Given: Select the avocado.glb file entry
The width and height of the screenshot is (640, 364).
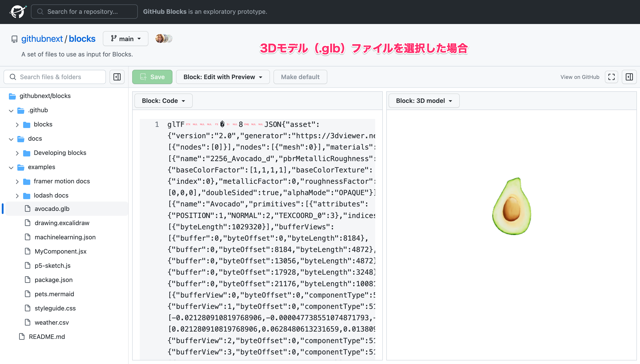Looking at the screenshot, I should tap(52, 208).
